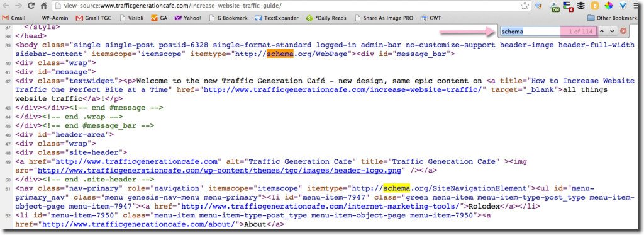
Task: Open the *Daily Reads bookmark folder
Action: pyautogui.click(x=326, y=18)
